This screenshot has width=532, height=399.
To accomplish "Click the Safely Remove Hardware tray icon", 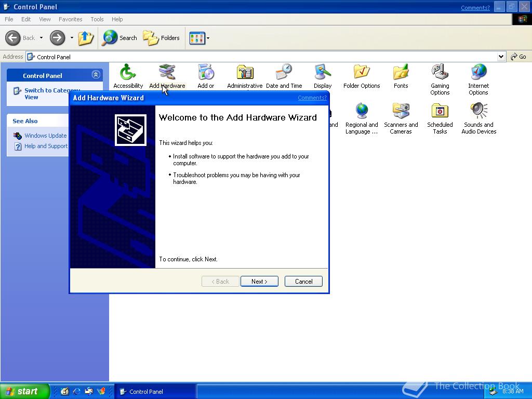I will 493,392.
